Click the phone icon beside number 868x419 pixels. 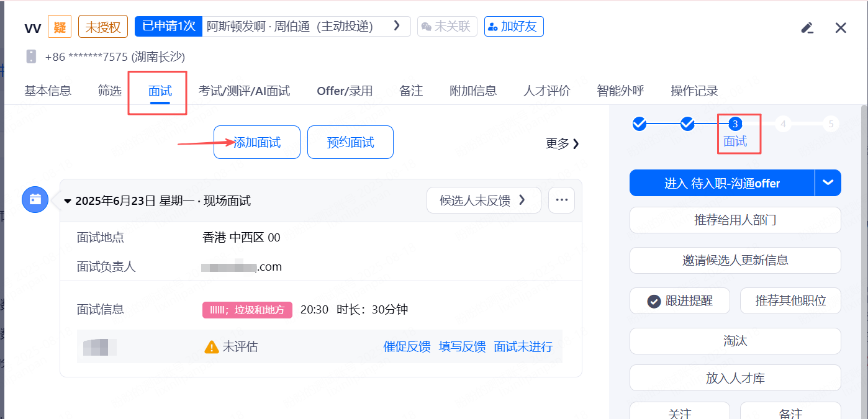[31, 56]
